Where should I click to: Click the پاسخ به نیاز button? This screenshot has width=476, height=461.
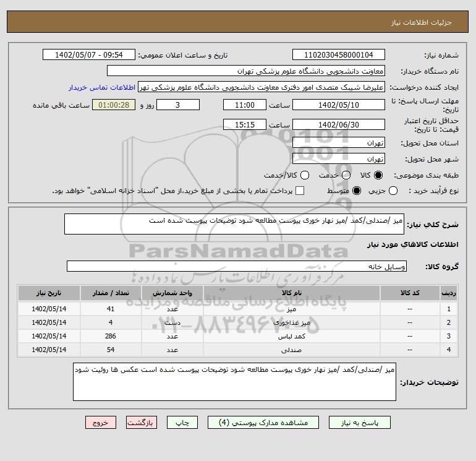pyautogui.click(x=359, y=423)
